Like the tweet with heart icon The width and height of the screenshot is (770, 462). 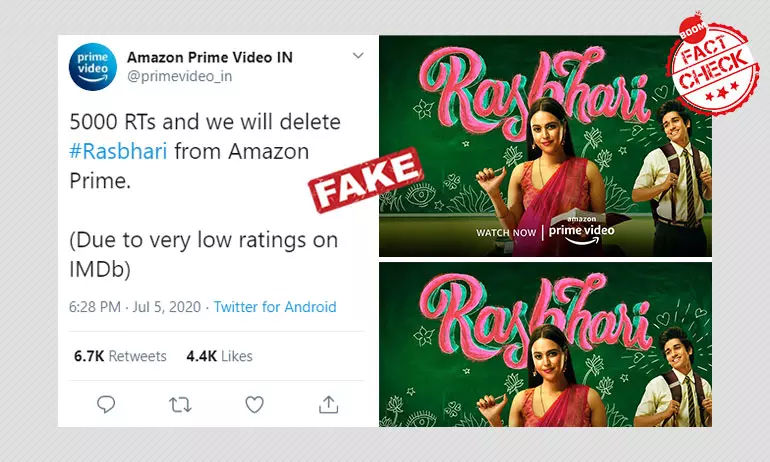pos(254,405)
